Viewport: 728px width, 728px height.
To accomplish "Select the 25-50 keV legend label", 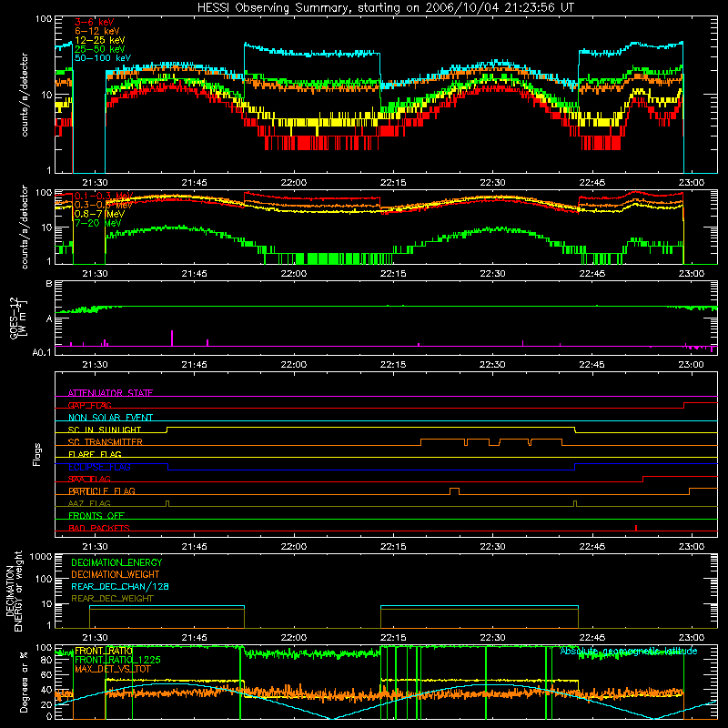I will (x=100, y=49).
